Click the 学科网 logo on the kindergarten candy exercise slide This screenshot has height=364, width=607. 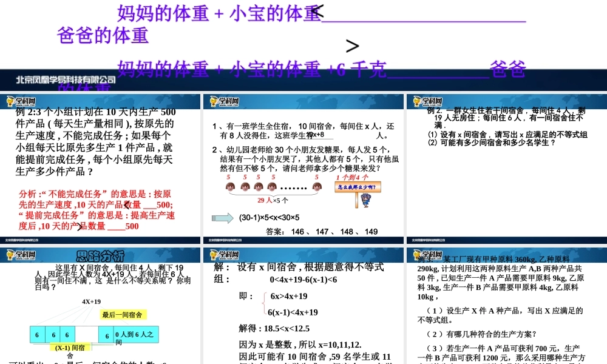click(225, 102)
